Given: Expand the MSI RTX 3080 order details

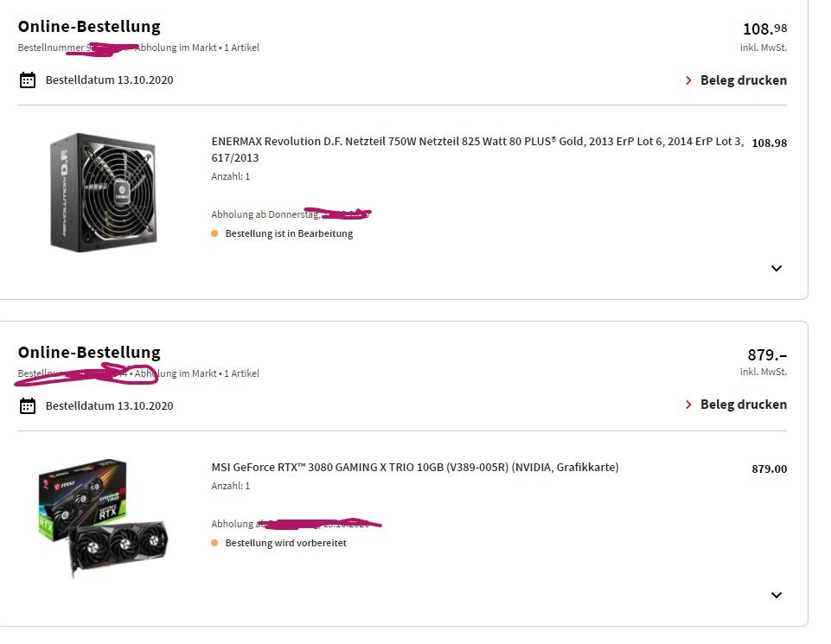Looking at the screenshot, I should [x=777, y=596].
